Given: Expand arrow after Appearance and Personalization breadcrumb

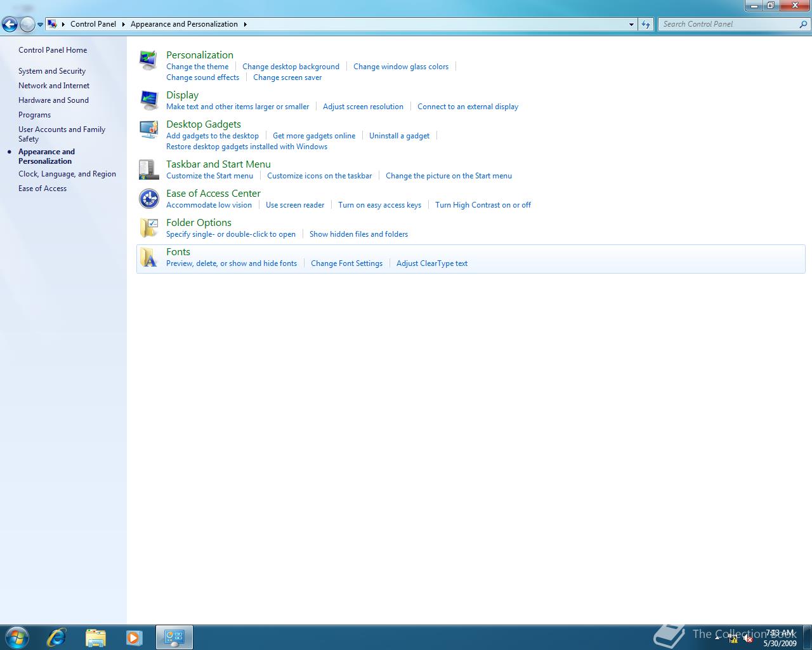Looking at the screenshot, I should tap(245, 24).
